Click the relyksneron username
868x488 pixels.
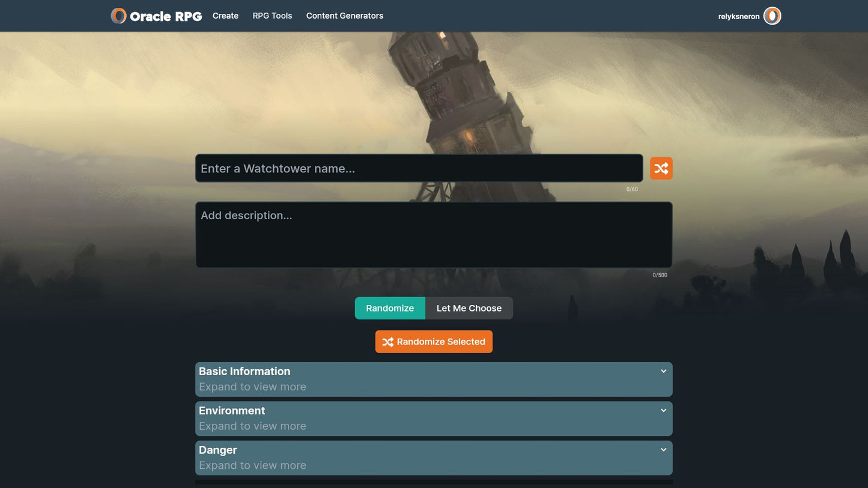tap(738, 16)
